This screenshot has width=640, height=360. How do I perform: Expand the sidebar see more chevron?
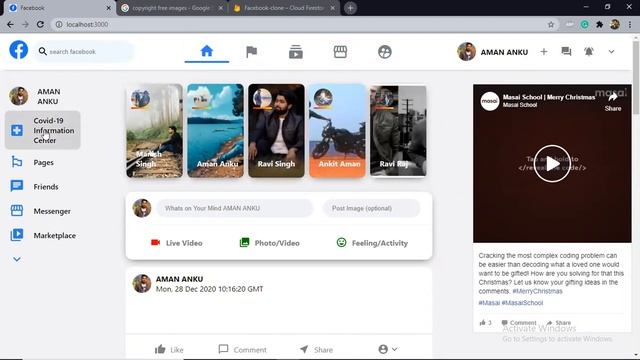point(17,259)
